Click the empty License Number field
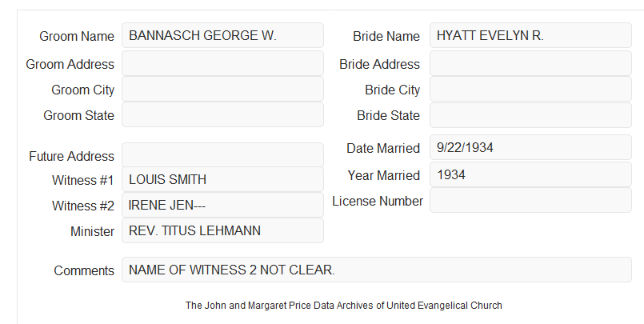The height and width of the screenshot is (324, 644). 530,200
